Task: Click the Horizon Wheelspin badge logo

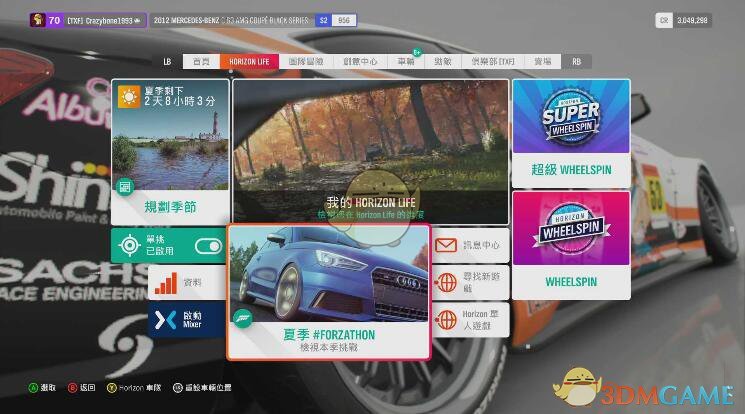Action: [571, 228]
